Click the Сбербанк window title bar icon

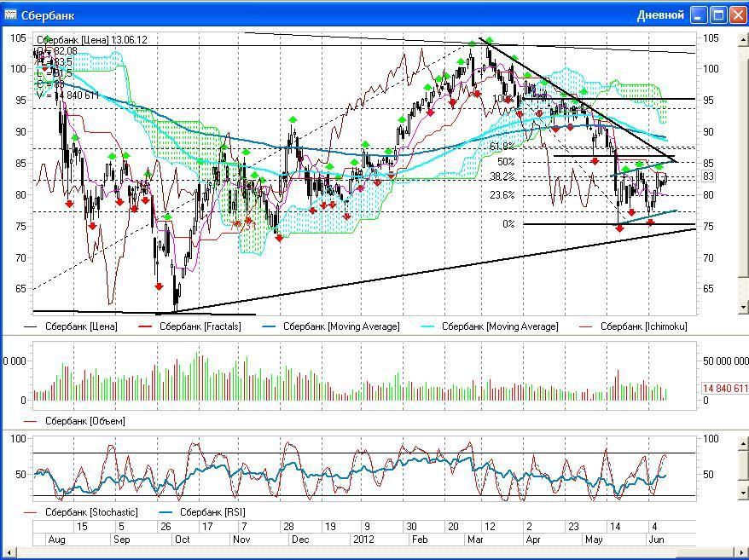pyautogui.click(x=10, y=14)
